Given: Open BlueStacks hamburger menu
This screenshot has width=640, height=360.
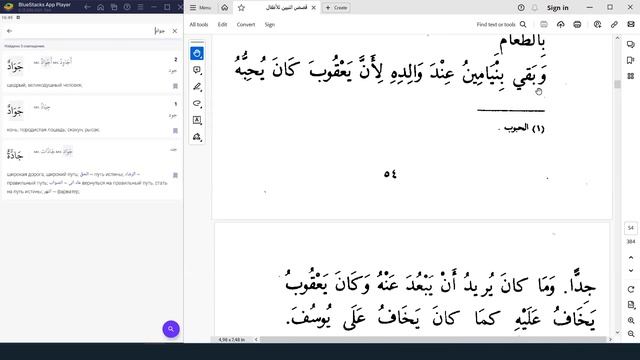Looking at the screenshot, I should click(140, 7).
